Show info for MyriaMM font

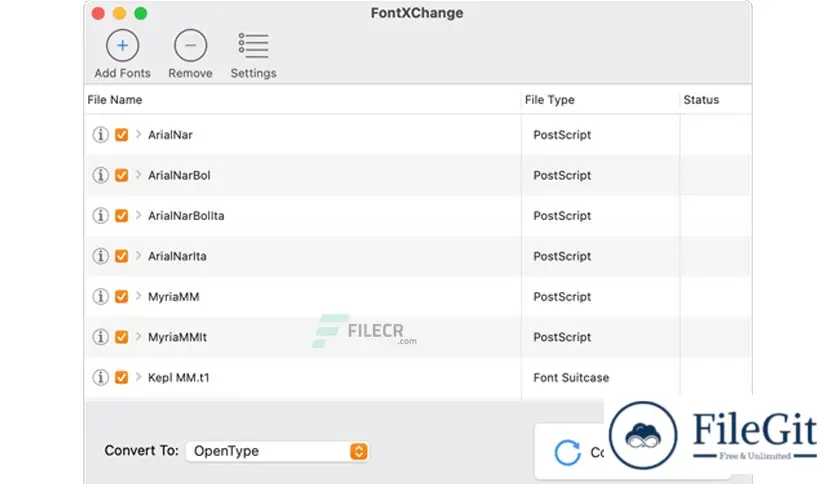point(100,297)
